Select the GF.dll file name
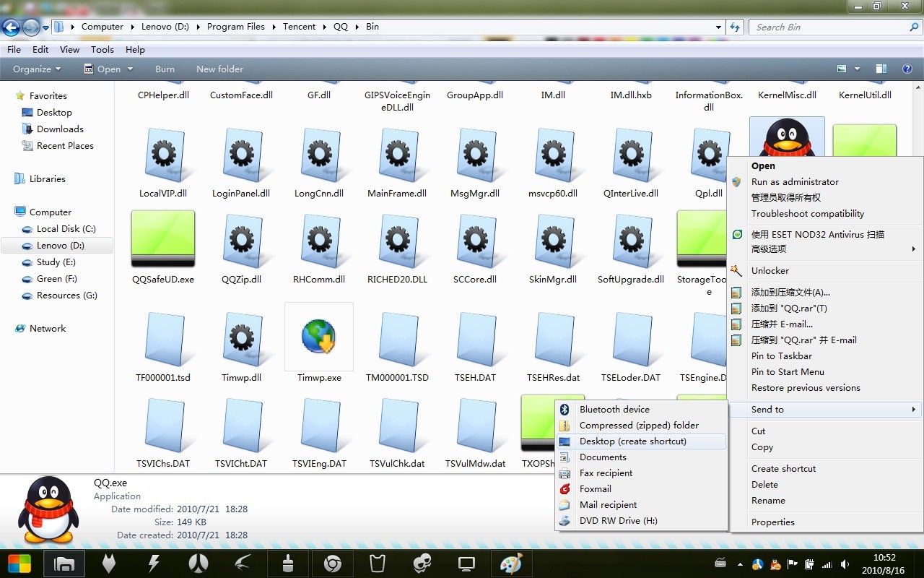This screenshot has width=924, height=578. point(319,95)
